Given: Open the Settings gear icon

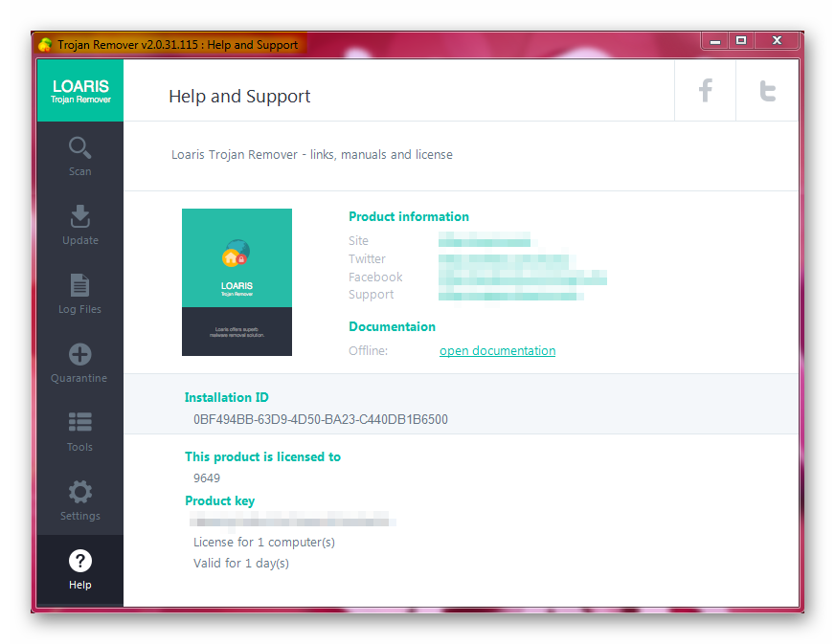Looking at the screenshot, I should click(79, 492).
